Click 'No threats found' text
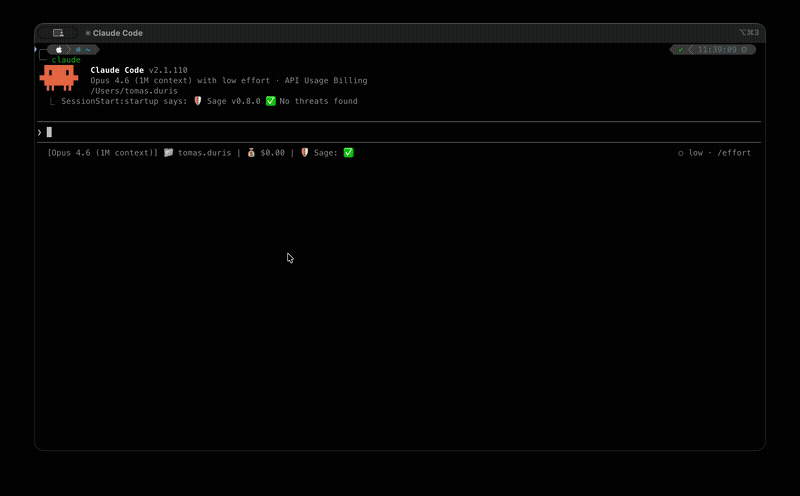The image size is (800, 496). tap(318, 101)
